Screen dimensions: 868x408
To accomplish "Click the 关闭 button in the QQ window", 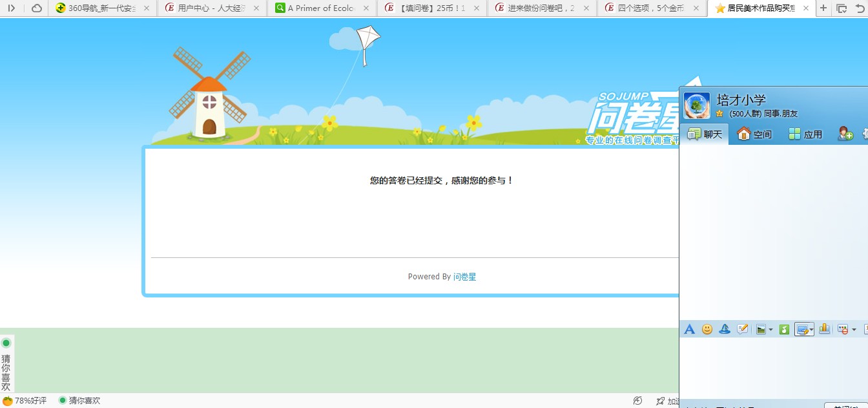I will [x=846, y=405].
